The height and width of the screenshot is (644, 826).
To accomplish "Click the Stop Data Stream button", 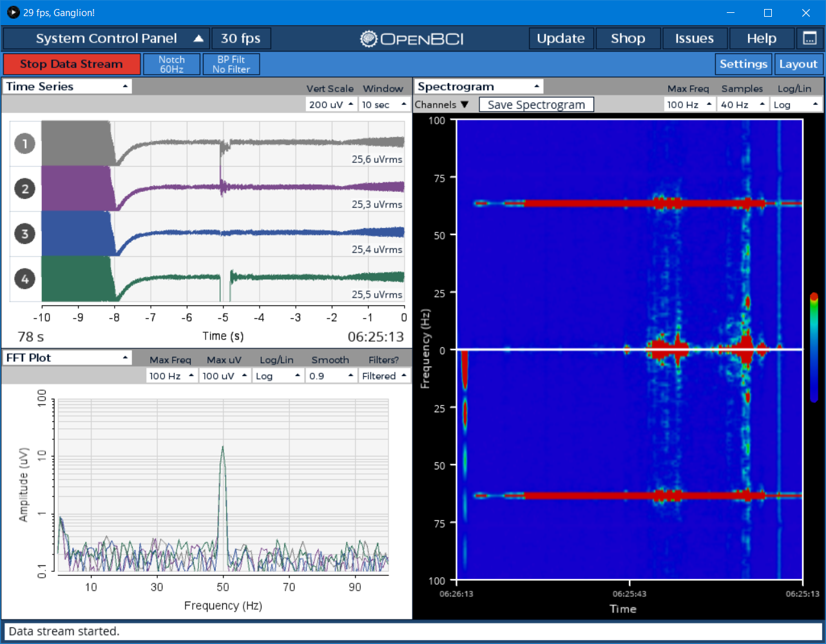I will [71, 64].
